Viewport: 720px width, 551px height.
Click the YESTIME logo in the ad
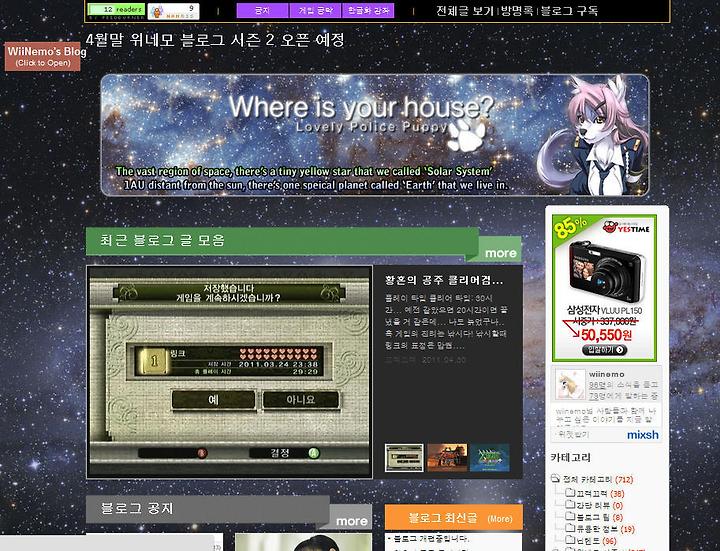(628, 227)
